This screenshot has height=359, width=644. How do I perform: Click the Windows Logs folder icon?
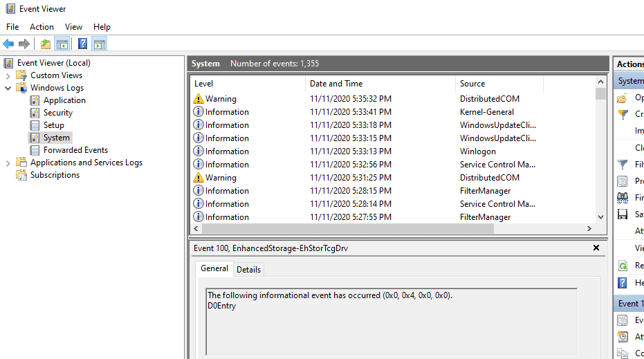21,88
